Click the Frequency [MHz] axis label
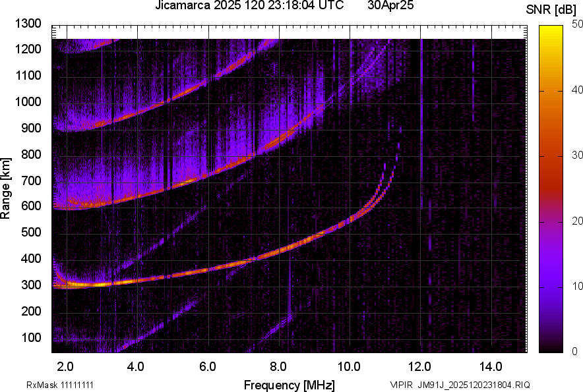 coord(290,385)
